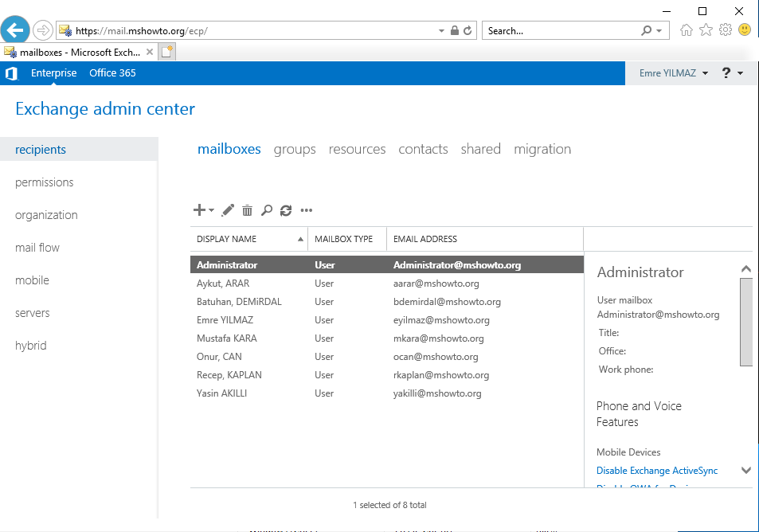Open the migration tab

click(x=542, y=149)
